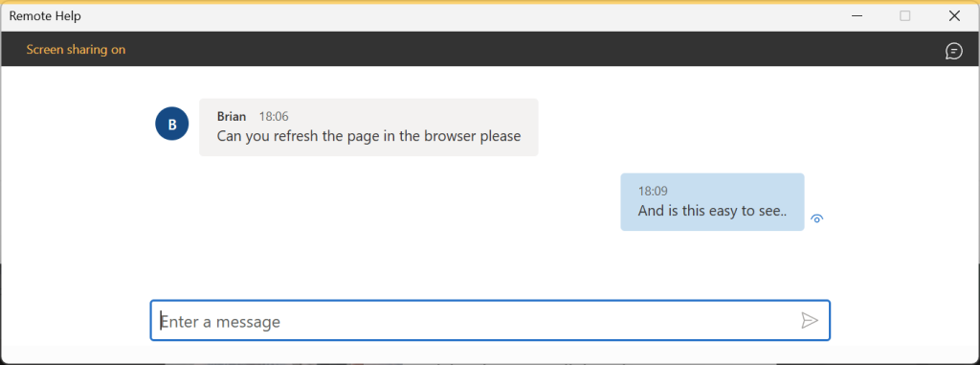
Task: Click the eye seen-indicator beside sent message
Action: pos(817,218)
